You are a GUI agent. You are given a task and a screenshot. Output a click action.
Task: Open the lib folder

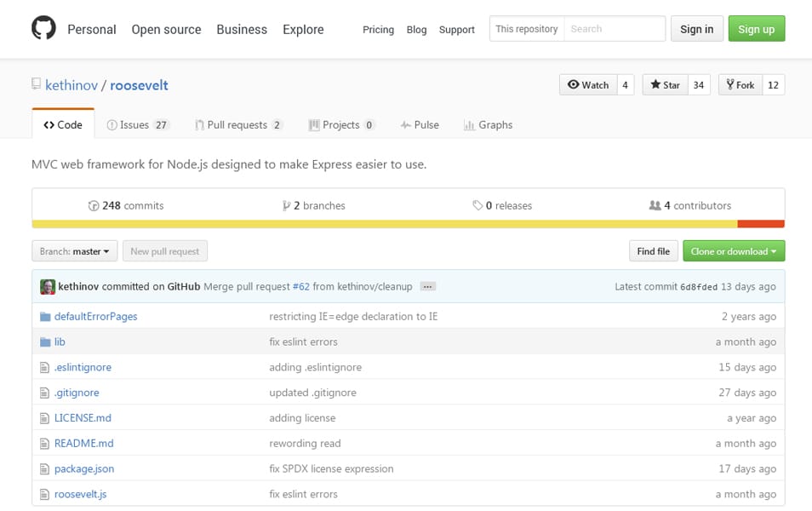point(60,342)
